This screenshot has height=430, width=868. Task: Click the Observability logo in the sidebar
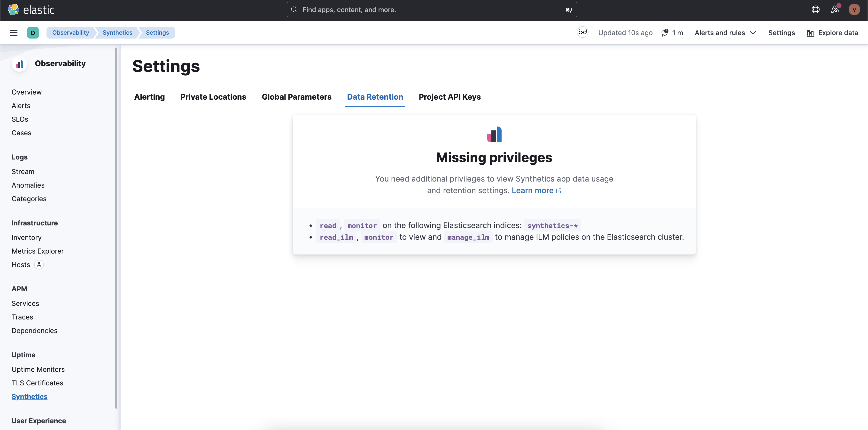pos(20,64)
